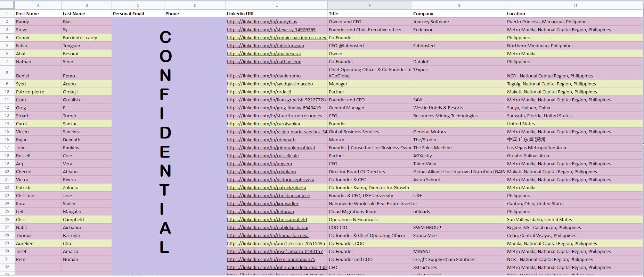Screen dimensions: 644x277
Task: Open the ordacji LinkedIn profile link
Action: click(259, 92)
